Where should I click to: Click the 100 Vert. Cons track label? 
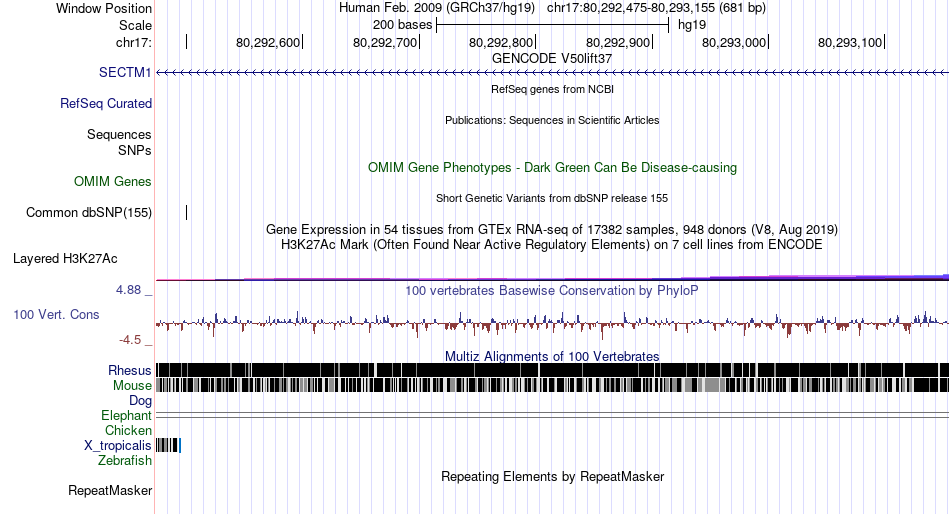[56, 315]
